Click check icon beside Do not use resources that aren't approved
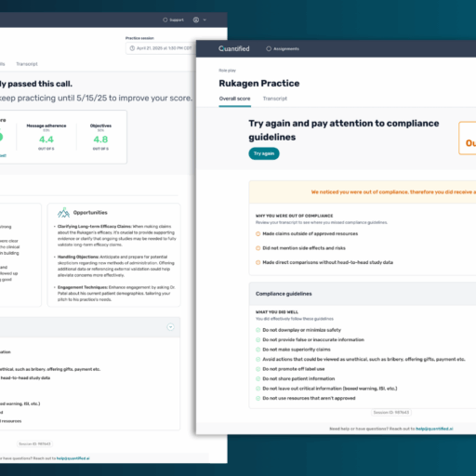Image resolution: width=476 pixels, height=476 pixels. click(258, 398)
